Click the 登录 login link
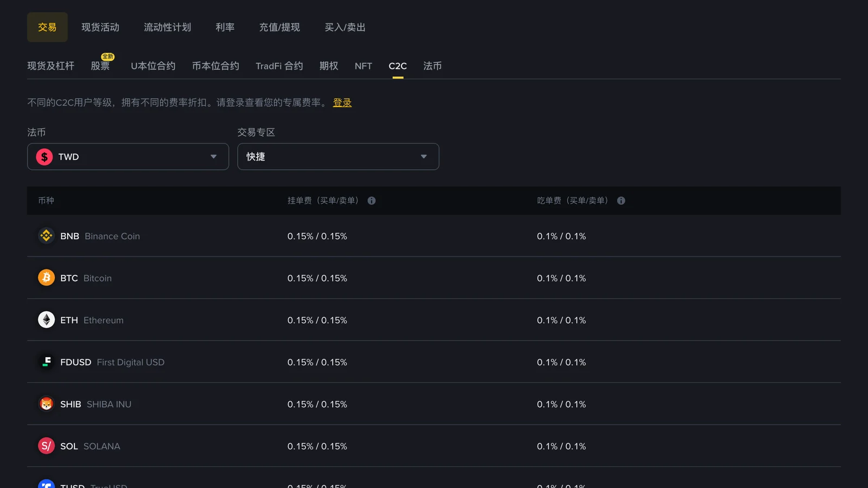The height and width of the screenshot is (488, 868). [x=342, y=102]
